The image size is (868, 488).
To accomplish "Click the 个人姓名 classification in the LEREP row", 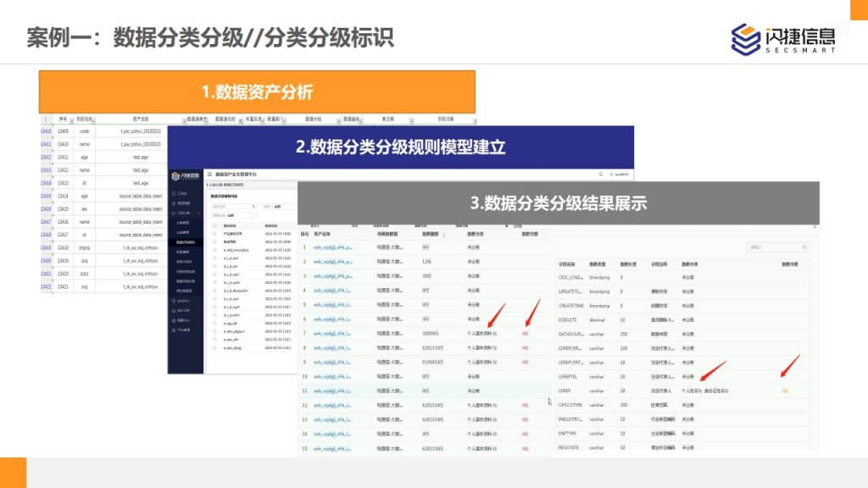I will tap(691, 391).
